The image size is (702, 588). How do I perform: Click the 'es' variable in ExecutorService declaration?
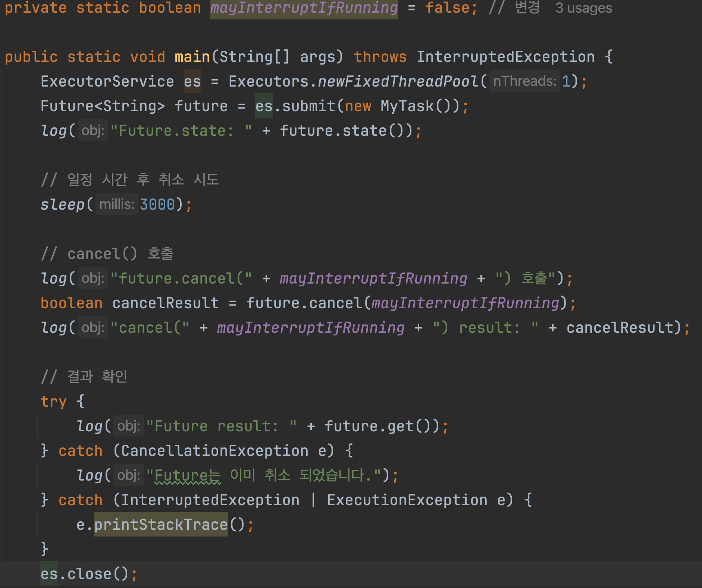coord(192,82)
